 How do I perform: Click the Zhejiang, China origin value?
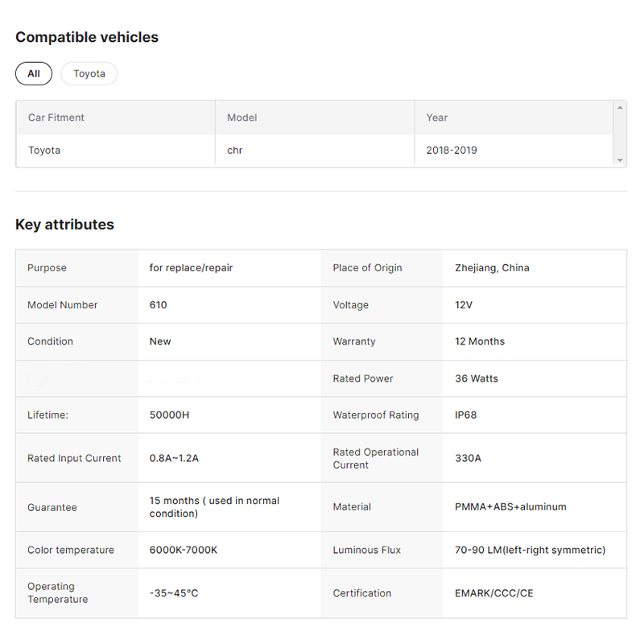pyautogui.click(x=492, y=268)
